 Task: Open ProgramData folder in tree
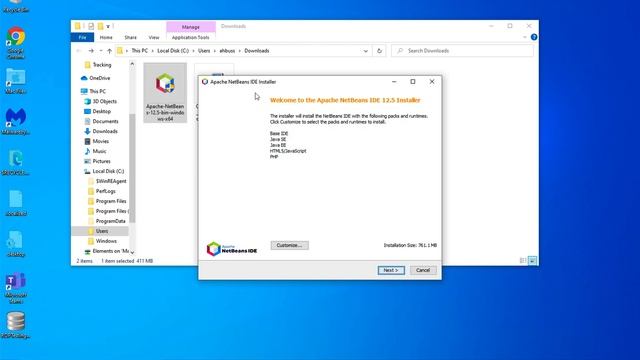point(111,221)
